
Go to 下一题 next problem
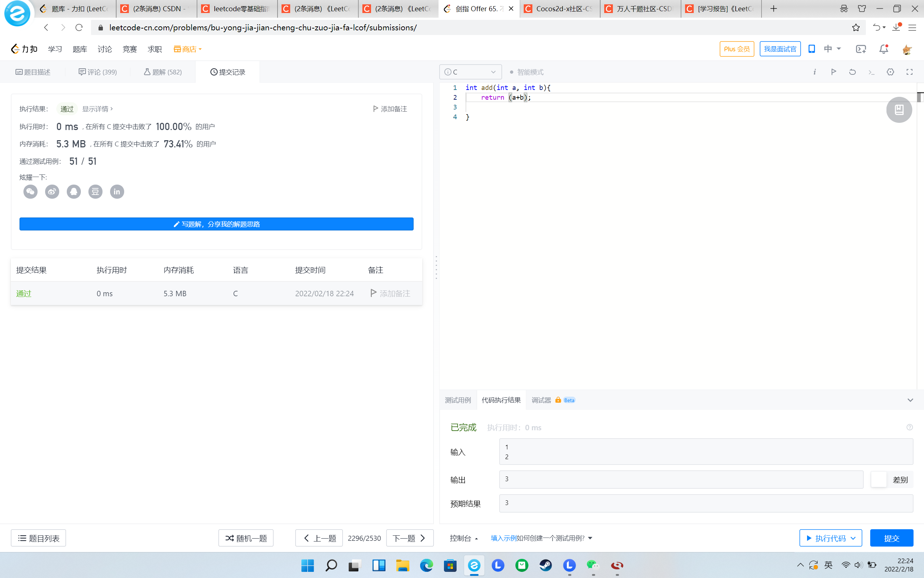tap(410, 538)
